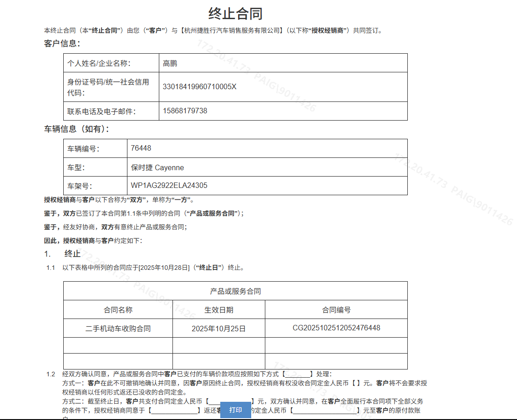This screenshot has width=517, height=420.
Task: Click the 终止合同 document title
Action: [x=235, y=14]
